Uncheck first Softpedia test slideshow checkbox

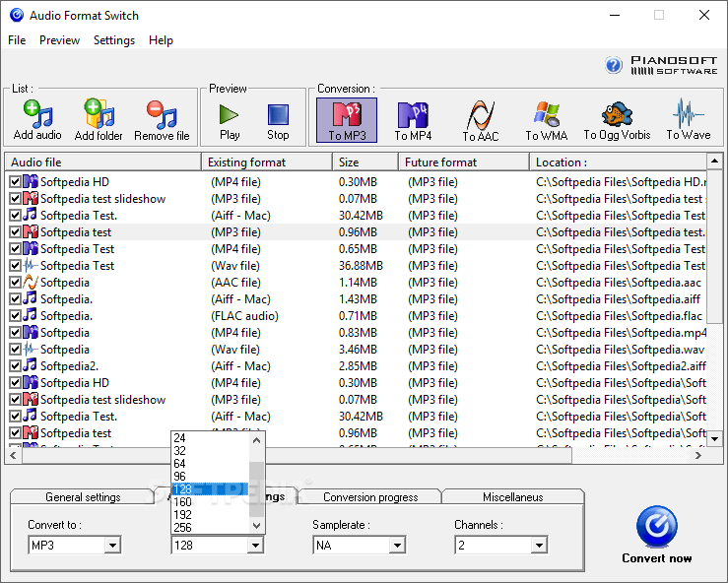[x=15, y=199]
